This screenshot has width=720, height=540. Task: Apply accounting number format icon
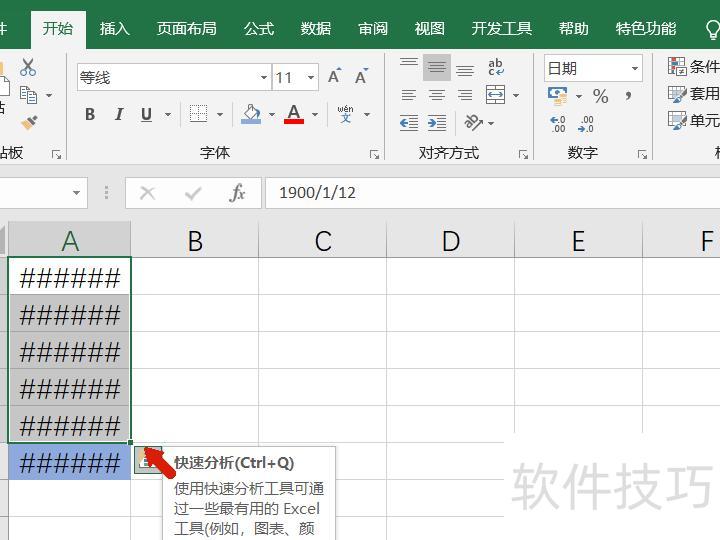click(557, 96)
